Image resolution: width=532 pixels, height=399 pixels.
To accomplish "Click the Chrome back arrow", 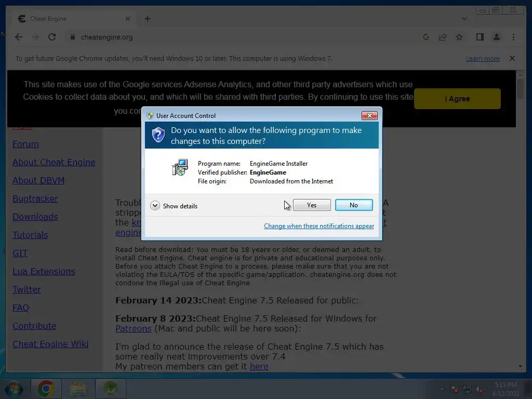I will click(x=19, y=37).
